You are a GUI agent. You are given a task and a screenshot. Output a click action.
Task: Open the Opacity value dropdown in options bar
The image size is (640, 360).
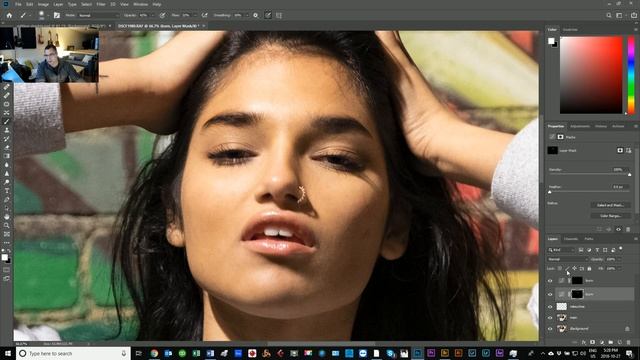point(153,16)
